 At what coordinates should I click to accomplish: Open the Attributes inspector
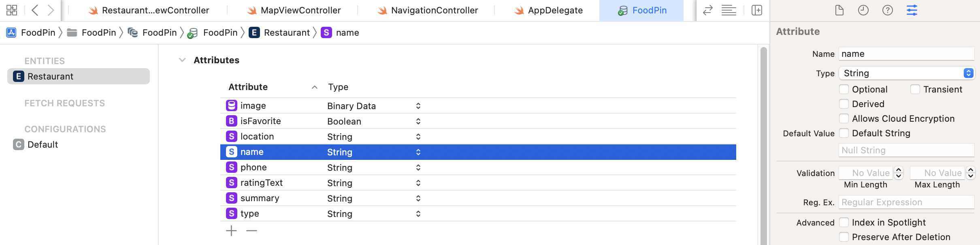click(x=912, y=10)
